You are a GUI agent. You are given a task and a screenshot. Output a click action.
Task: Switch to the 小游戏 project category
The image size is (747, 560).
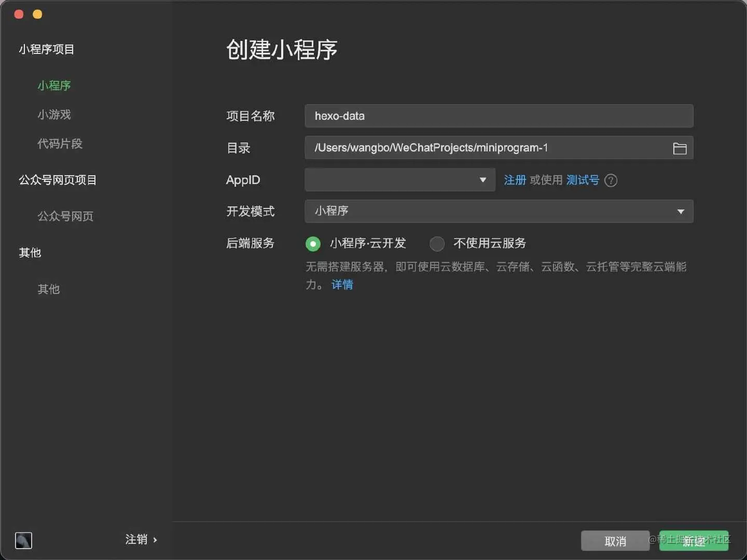pyautogui.click(x=54, y=115)
